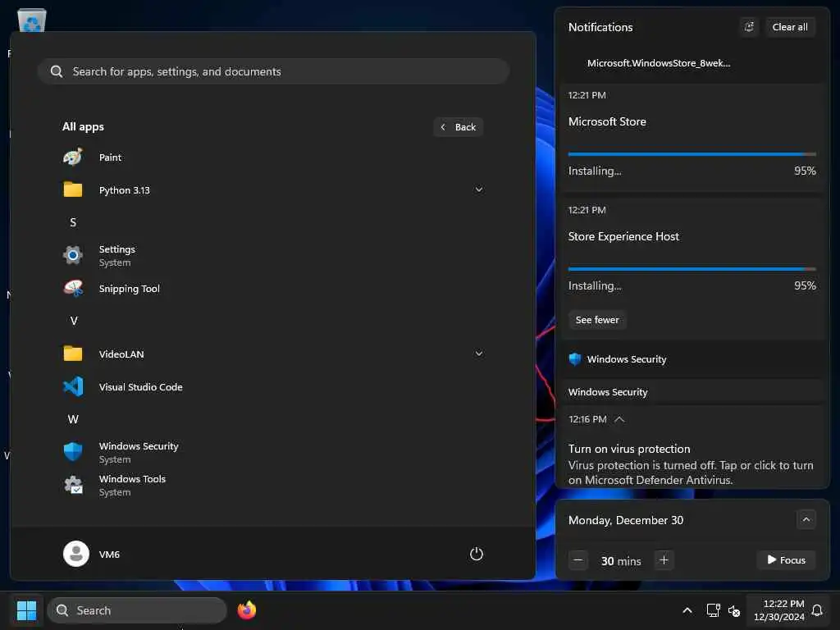Open Settings gear icon in All apps

73,256
